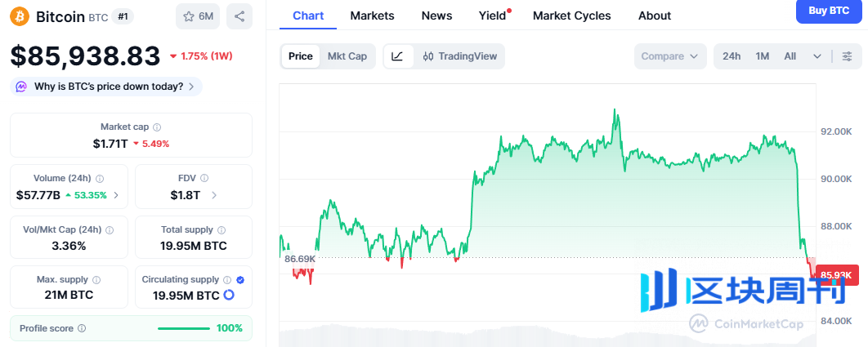Expand the Volume (24h) arrow
This screenshot has height=347, width=868.
coord(115,195)
